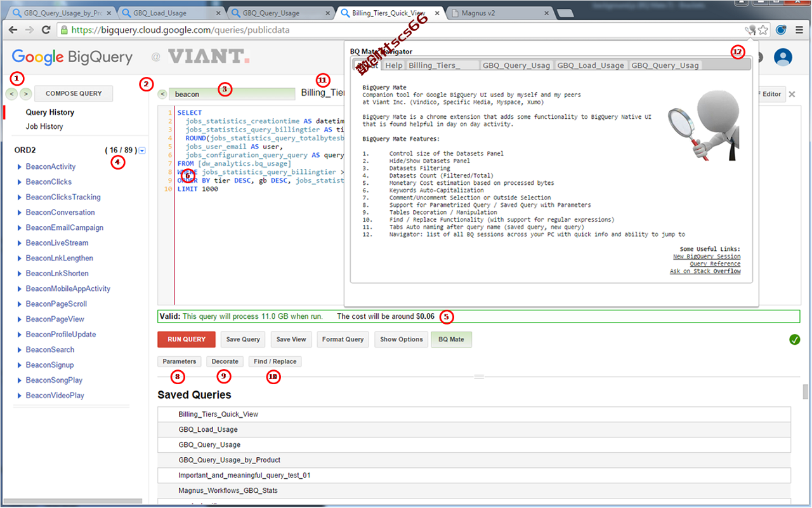The image size is (812, 508).
Task: Click the Format Query button
Action: click(x=343, y=340)
